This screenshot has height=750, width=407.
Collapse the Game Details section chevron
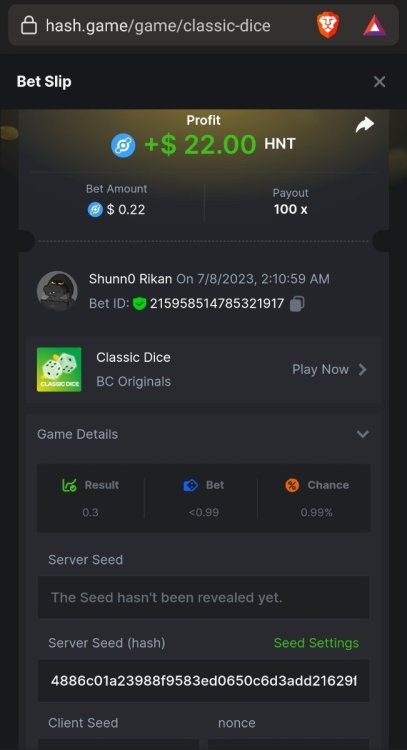click(363, 434)
